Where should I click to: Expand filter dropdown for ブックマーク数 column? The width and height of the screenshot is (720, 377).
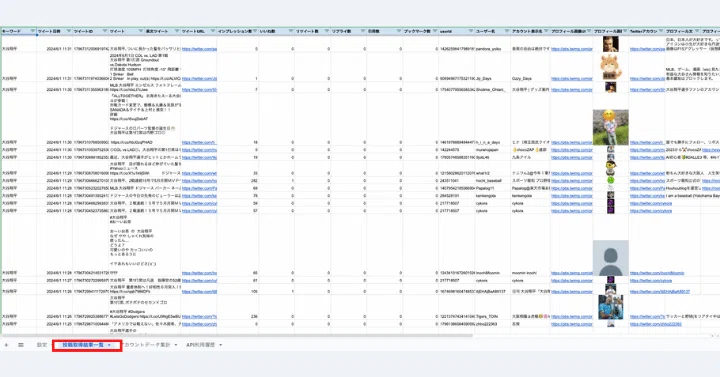[434, 31]
